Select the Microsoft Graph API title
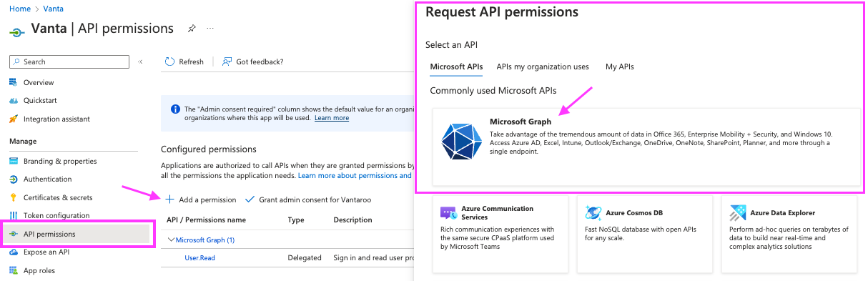 pyautogui.click(x=521, y=122)
